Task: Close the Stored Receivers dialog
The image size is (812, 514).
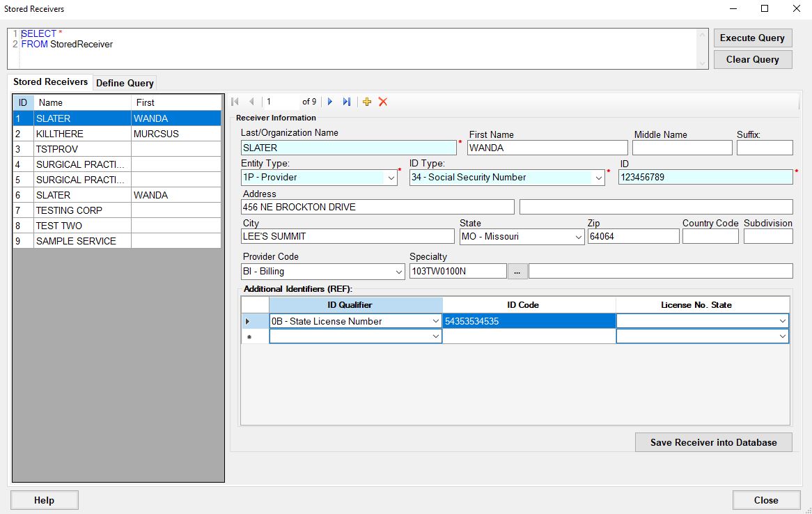Action: tap(766, 500)
